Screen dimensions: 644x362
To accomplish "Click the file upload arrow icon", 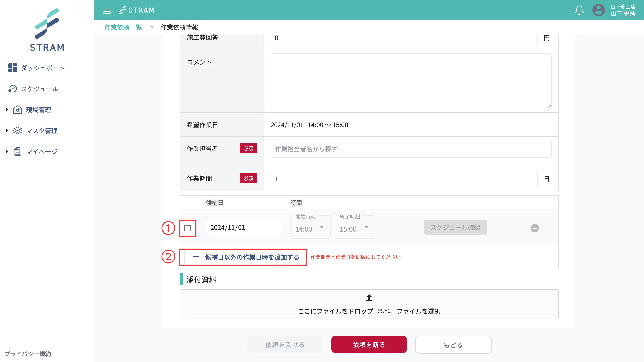I will [369, 297].
